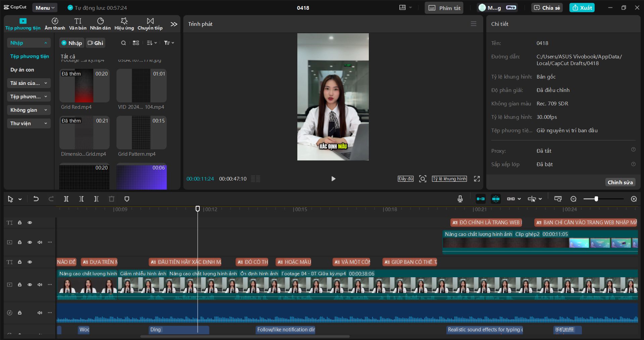Click the focus frame icon in player
This screenshot has height=340, width=644.
(x=423, y=179)
